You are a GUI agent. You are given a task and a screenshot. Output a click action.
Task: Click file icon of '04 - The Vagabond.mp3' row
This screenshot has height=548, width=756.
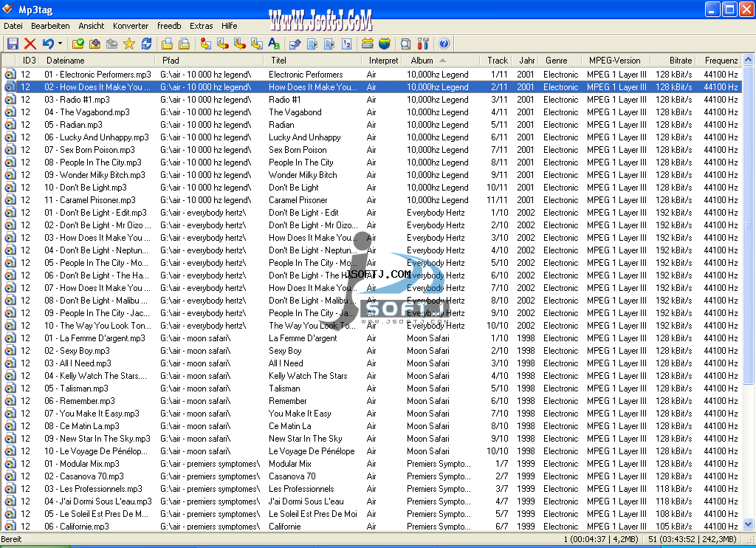(10, 112)
